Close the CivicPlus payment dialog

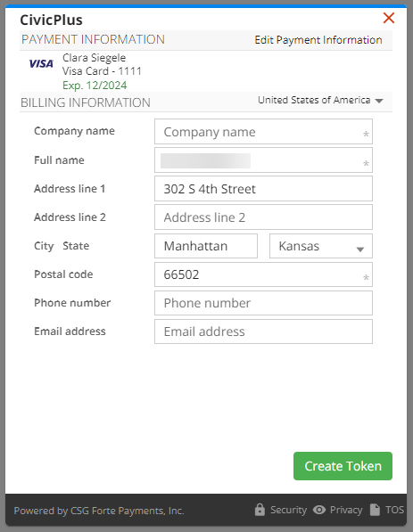[x=389, y=18]
